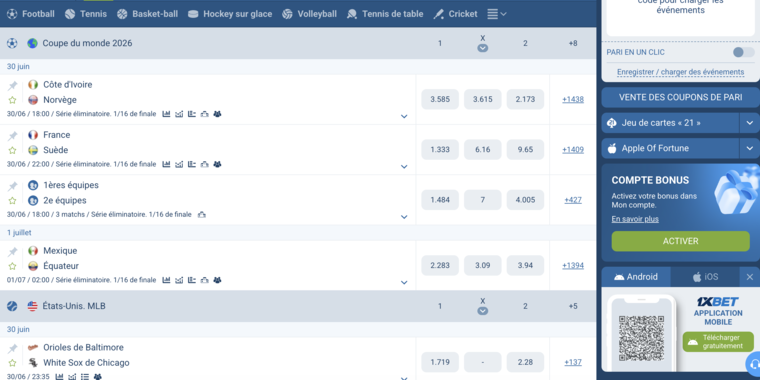The image size is (760, 380).
Task: Expand markets for 1ères équipes vs 2e équipes
Action: [404, 217]
